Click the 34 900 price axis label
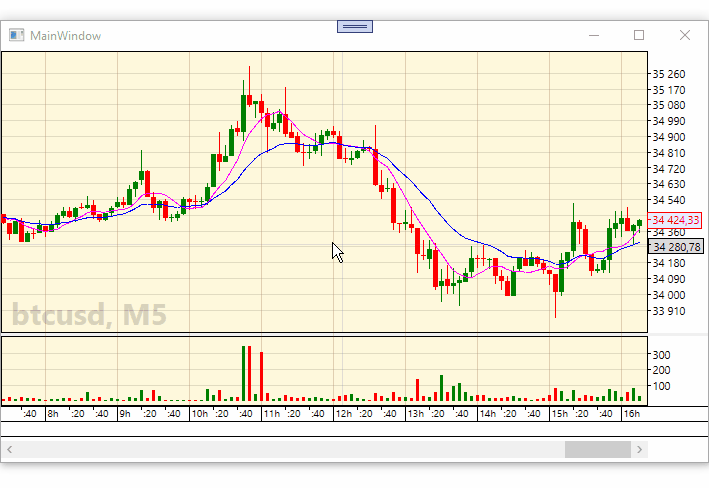The height and width of the screenshot is (488, 709). pos(669,137)
